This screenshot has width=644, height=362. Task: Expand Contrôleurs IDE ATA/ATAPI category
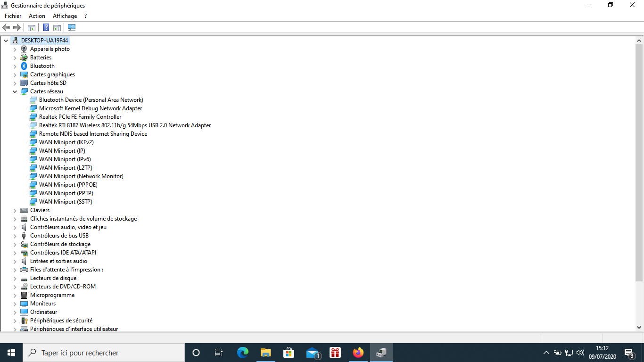(15, 253)
